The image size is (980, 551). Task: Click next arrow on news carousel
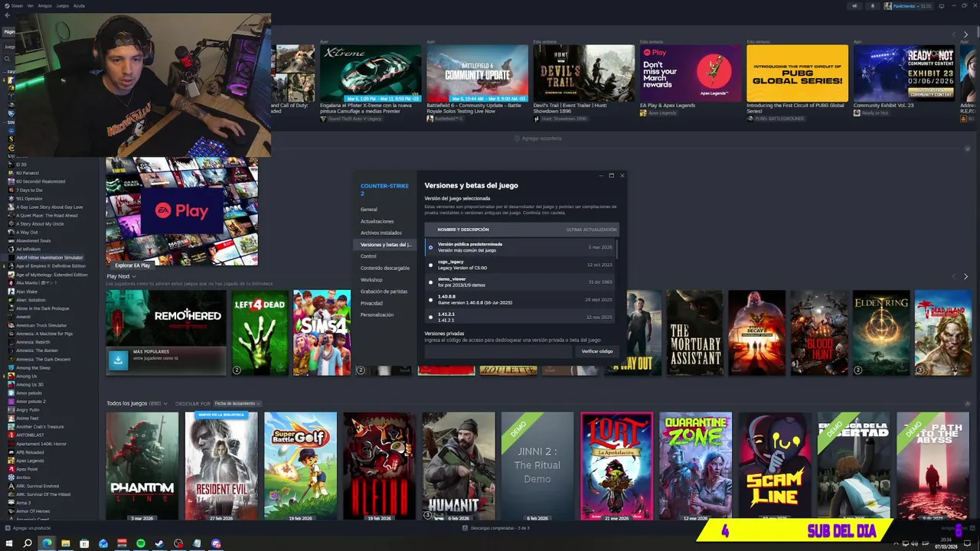[965, 34]
